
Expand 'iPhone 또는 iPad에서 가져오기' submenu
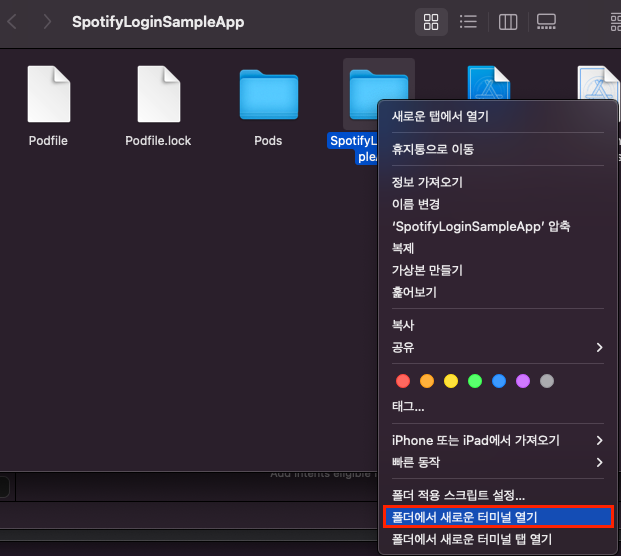pyautogui.click(x=498, y=440)
